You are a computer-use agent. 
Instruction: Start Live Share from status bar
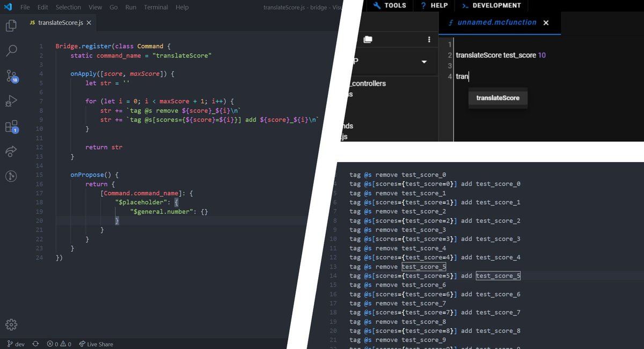[96, 344]
